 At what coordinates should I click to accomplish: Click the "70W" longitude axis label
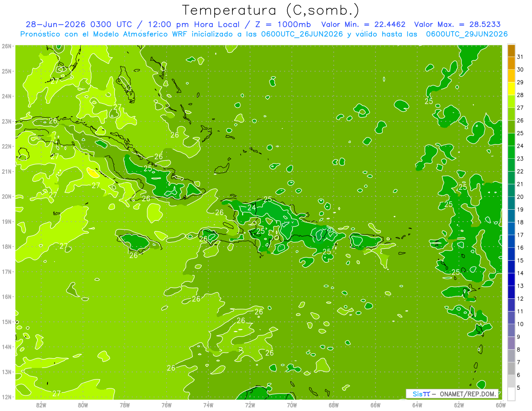pyautogui.click(x=292, y=405)
